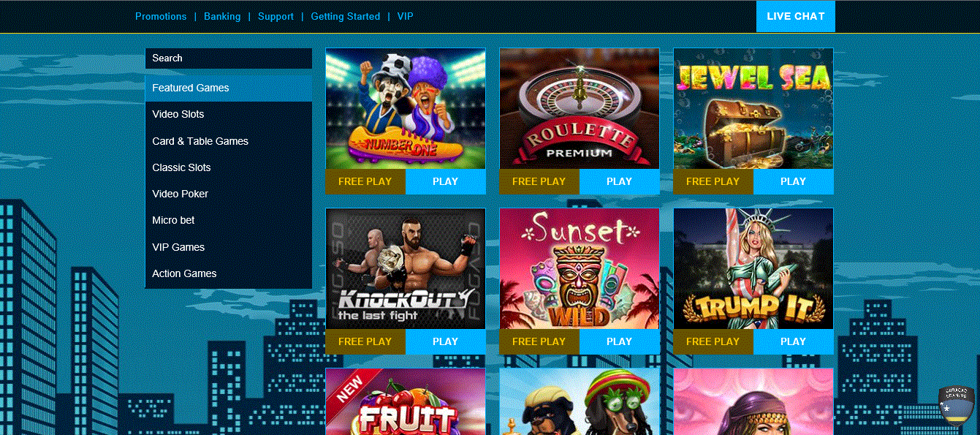Open the Knockout the last fight thumbnail
980x435 pixels.
[x=406, y=269]
